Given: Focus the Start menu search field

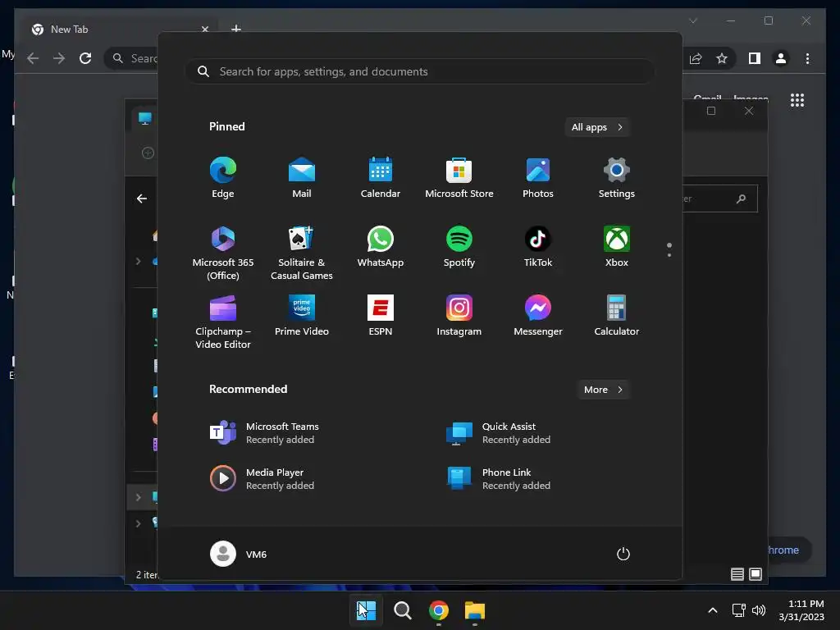Looking at the screenshot, I should (420, 71).
